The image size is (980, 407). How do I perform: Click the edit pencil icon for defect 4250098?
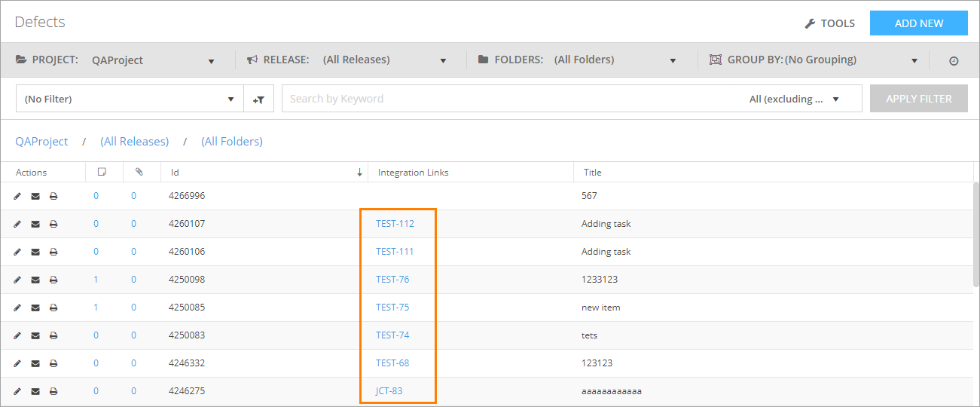[x=17, y=280]
